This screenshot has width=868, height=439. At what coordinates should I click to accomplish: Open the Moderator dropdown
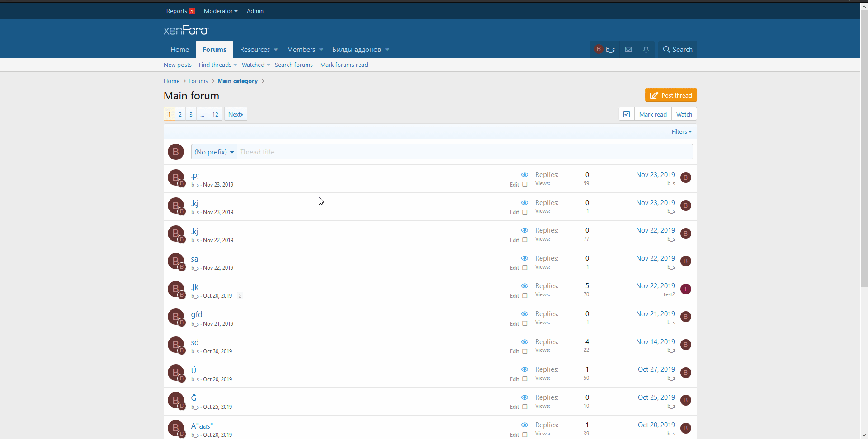(x=221, y=11)
